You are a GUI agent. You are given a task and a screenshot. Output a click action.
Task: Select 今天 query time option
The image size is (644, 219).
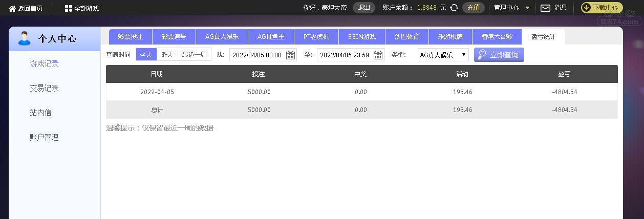coord(146,54)
